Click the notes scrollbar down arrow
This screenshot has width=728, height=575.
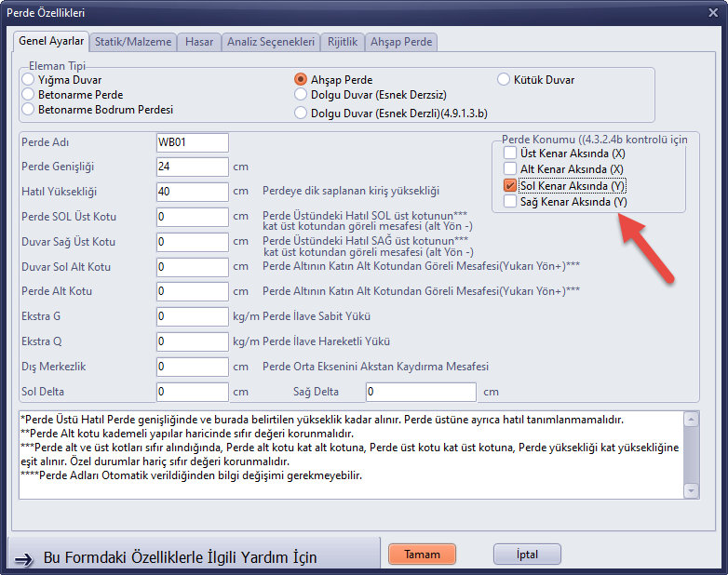[691, 490]
